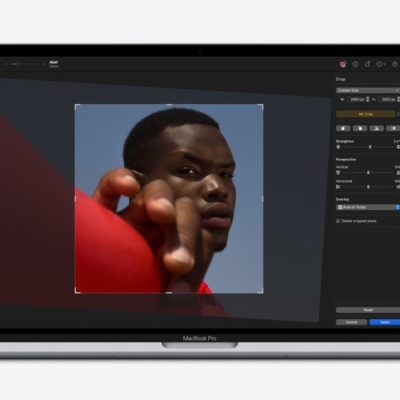Open the toolbar icon with dropdown arrow

click(x=381, y=64)
